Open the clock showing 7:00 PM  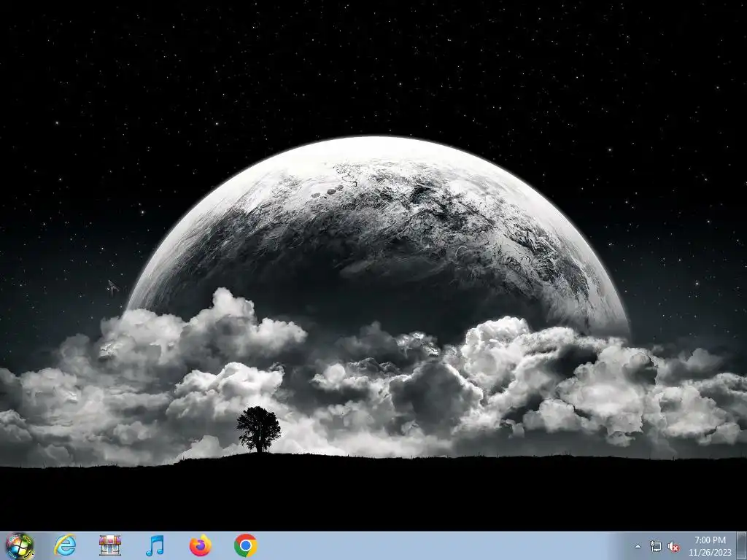(710, 540)
